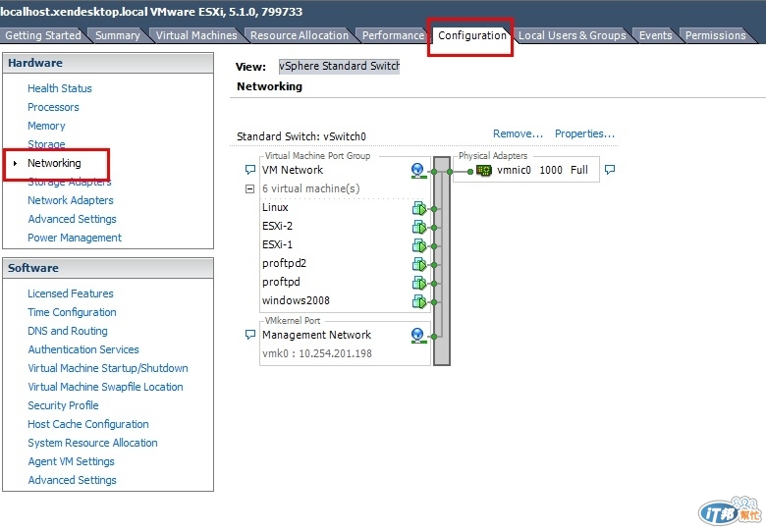
Task: Click the vSphere Standard Switch view button
Action: click(x=340, y=66)
